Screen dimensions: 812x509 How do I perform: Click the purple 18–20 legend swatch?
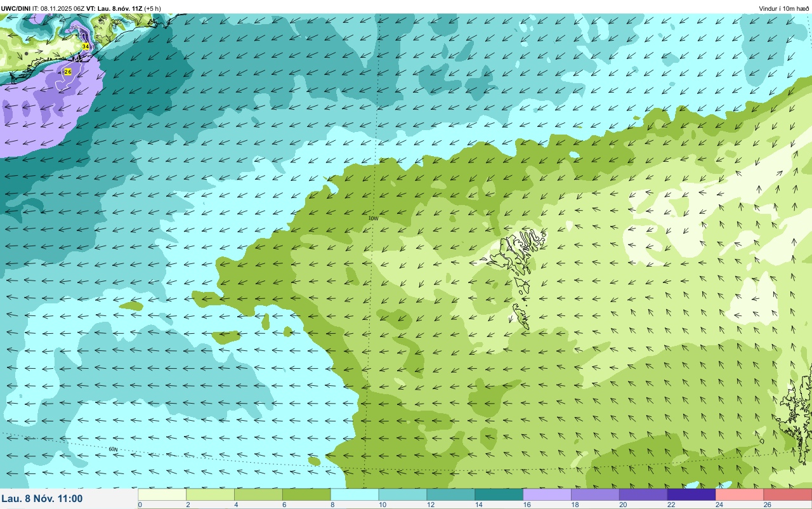click(596, 494)
